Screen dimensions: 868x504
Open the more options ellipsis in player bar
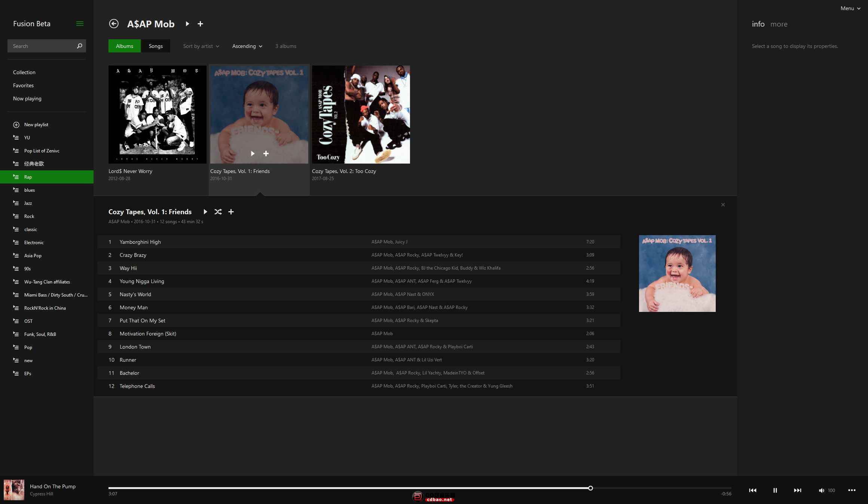tap(852, 490)
